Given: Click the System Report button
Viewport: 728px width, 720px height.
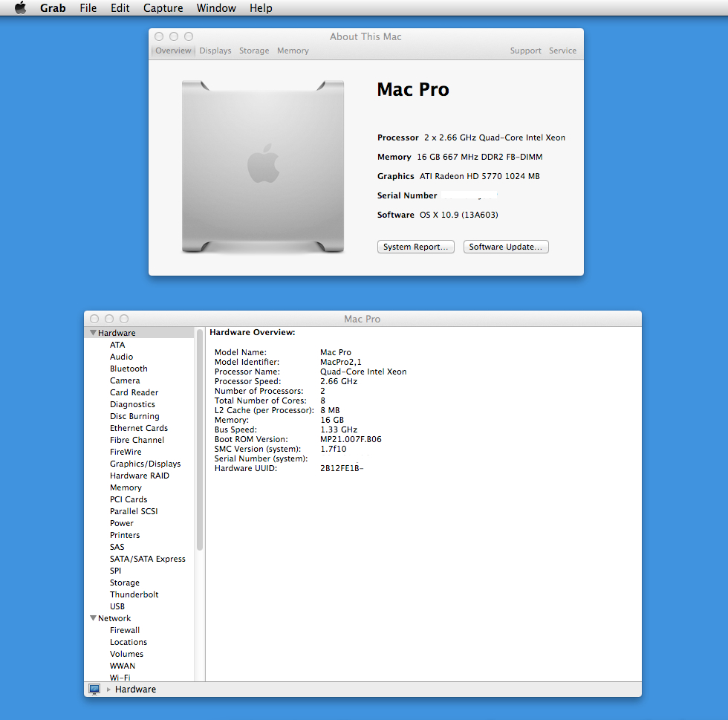Looking at the screenshot, I should [415, 247].
